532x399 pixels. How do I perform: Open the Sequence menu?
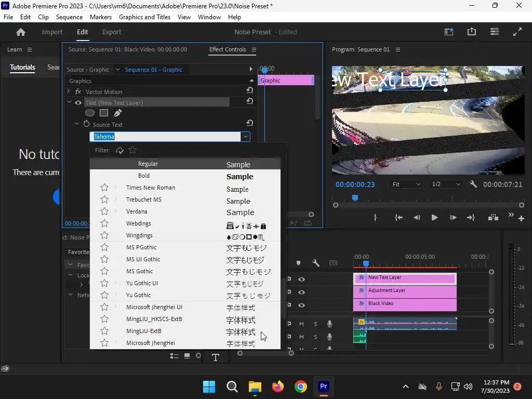click(69, 17)
